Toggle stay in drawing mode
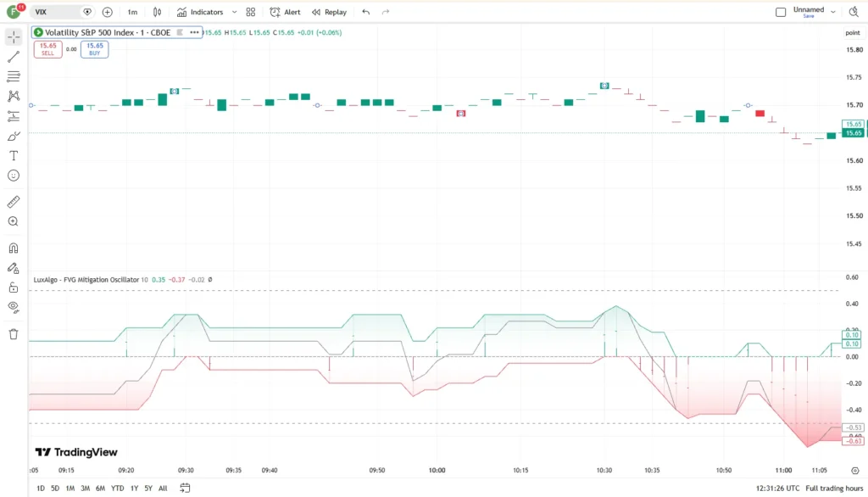The height and width of the screenshot is (497, 868). (14, 268)
